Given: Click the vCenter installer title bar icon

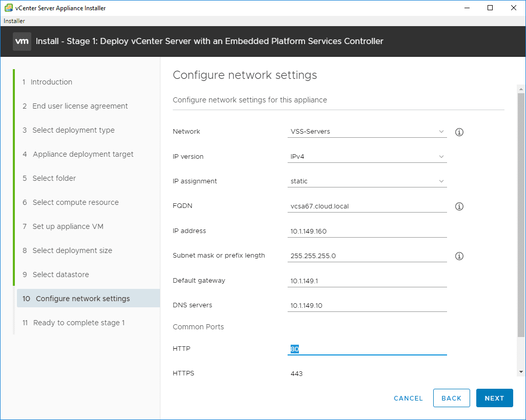Looking at the screenshot, I should pyautogui.click(x=8, y=8).
